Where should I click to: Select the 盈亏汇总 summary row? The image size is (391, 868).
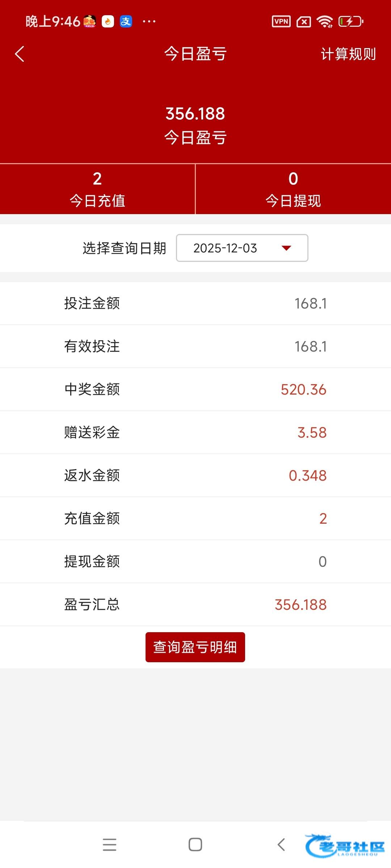(195, 605)
